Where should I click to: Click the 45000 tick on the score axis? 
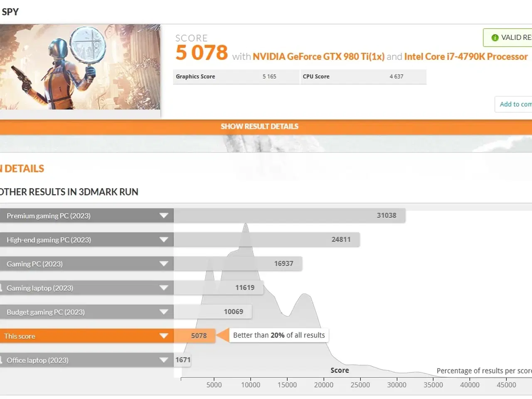(506, 385)
